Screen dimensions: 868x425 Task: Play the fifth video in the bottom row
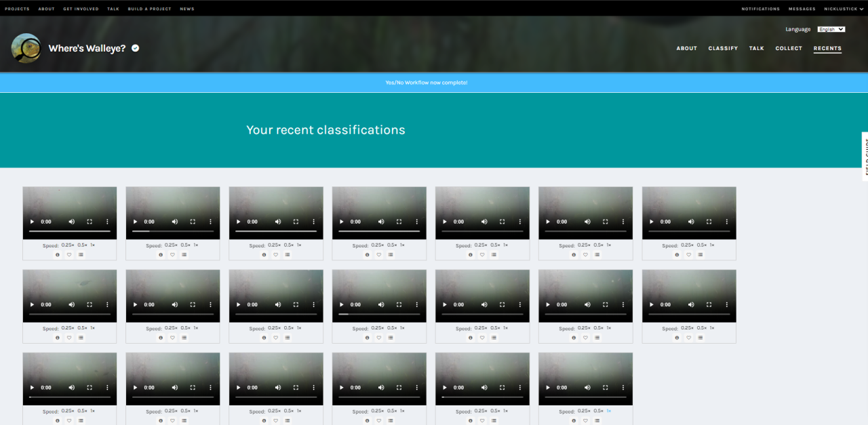click(444, 388)
